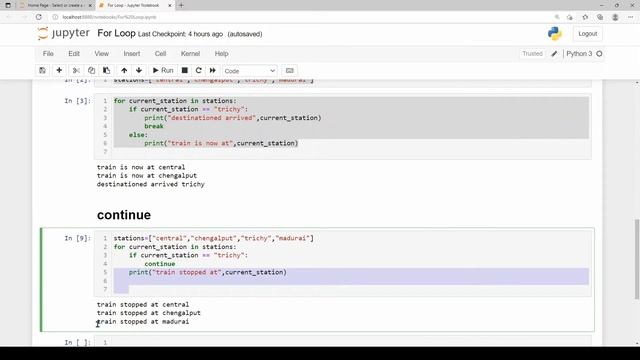Open the cell type Code dropdown

[250, 71]
